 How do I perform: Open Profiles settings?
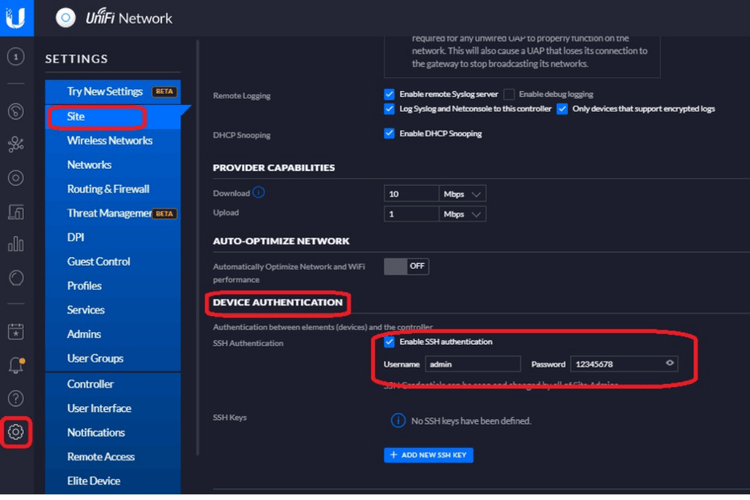(x=113, y=286)
